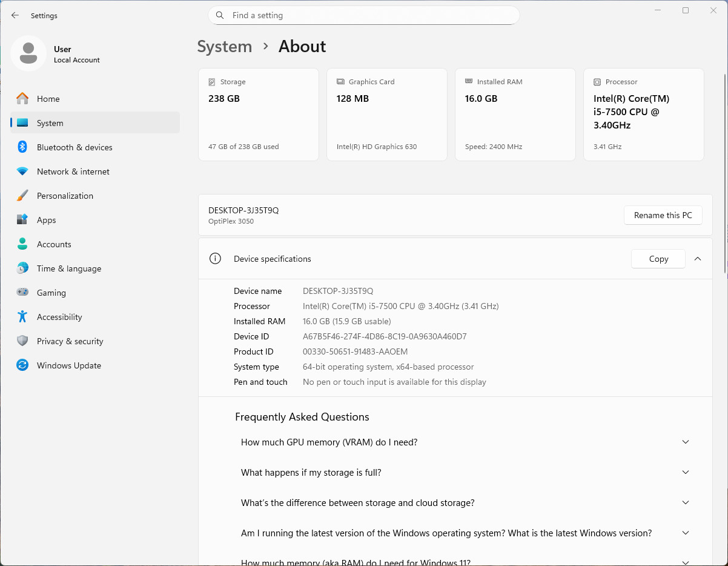Open the Storage 238 GB card
The height and width of the screenshot is (566, 728).
pyautogui.click(x=259, y=115)
